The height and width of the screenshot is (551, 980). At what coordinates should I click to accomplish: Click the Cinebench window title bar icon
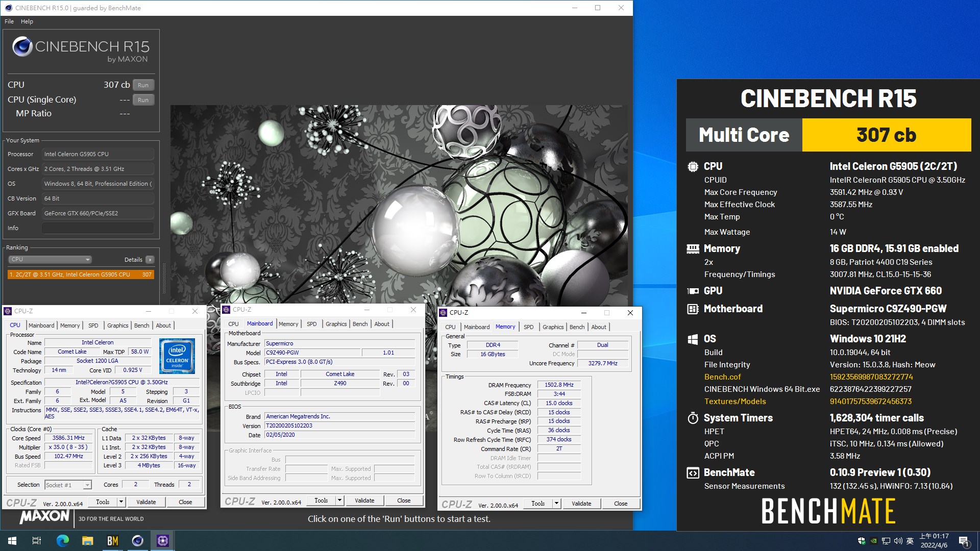(8, 8)
